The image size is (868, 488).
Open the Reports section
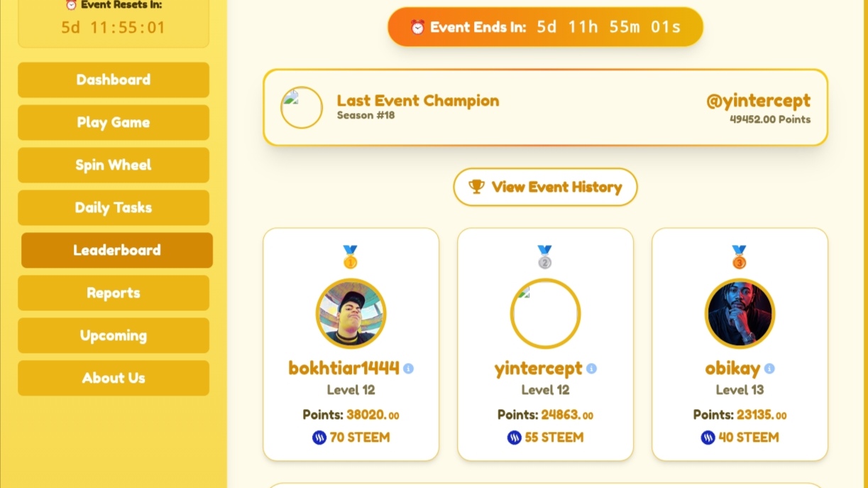[x=114, y=293]
